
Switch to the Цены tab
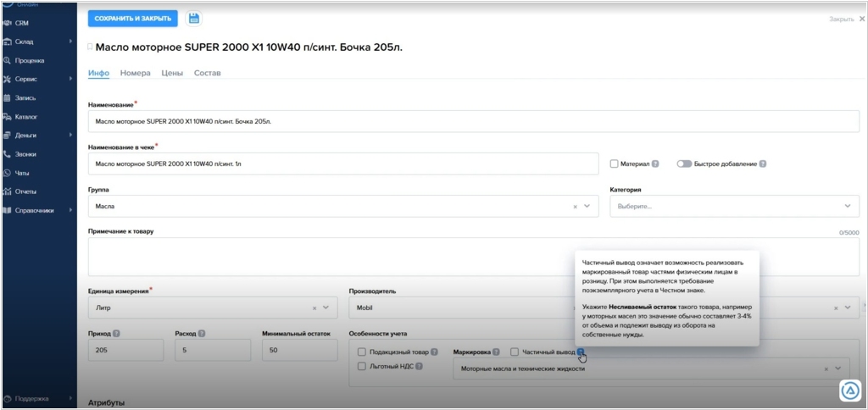(x=172, y=74)
